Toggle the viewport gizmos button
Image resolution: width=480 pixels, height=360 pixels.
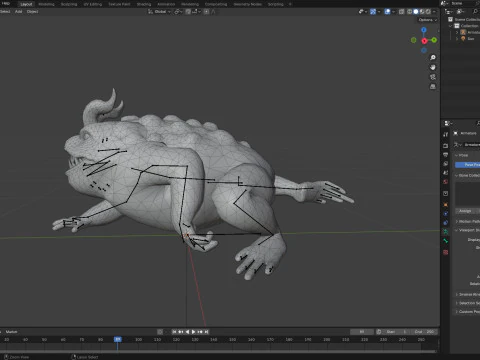[373, 12]
